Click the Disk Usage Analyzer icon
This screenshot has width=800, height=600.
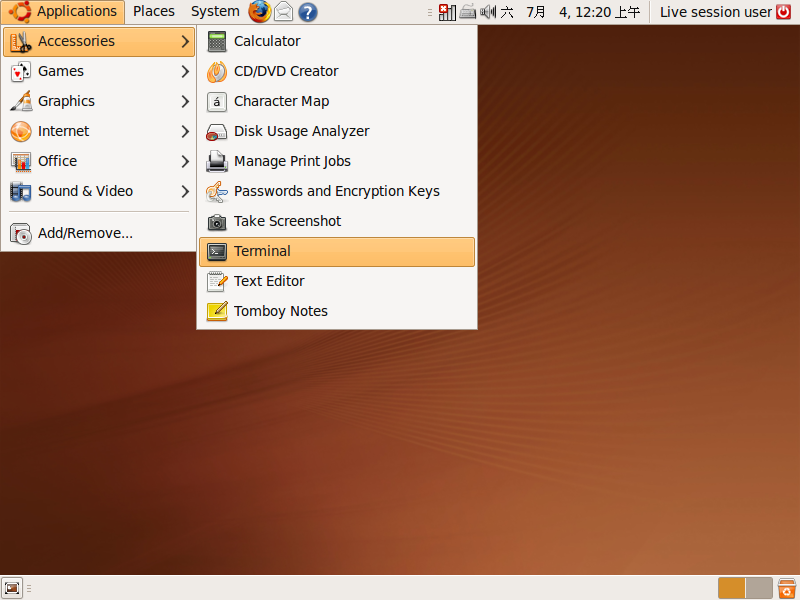coord(217,132)
